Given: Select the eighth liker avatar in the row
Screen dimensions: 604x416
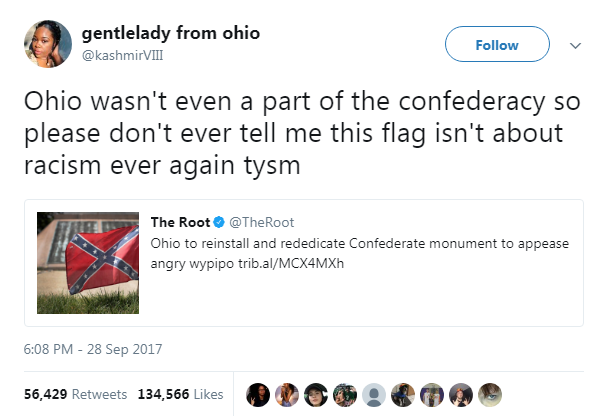Looking at the screenshot, I should tap(460, 394).
